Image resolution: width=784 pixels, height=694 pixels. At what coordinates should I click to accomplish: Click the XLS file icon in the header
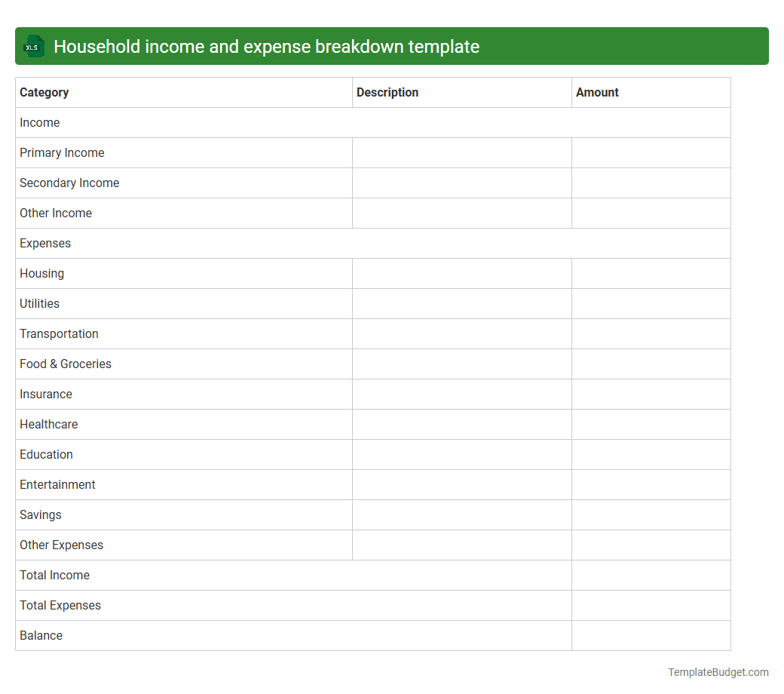click(x=33, y=46)
